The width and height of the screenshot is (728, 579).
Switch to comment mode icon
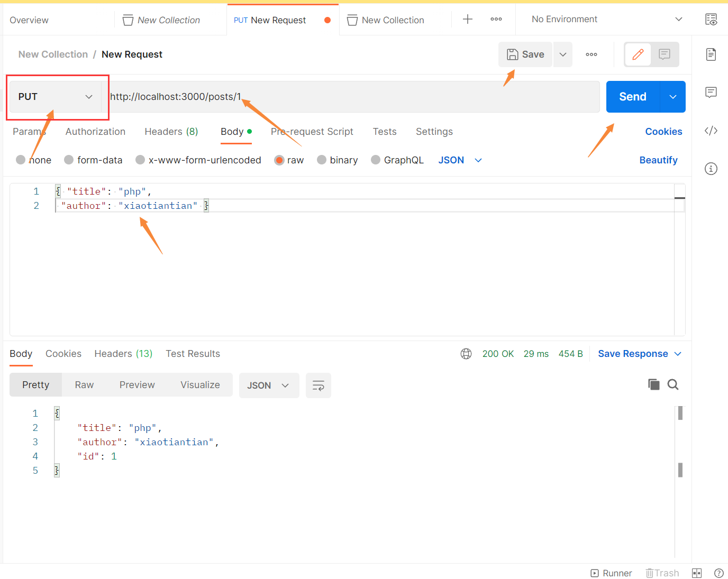[665, 54]
